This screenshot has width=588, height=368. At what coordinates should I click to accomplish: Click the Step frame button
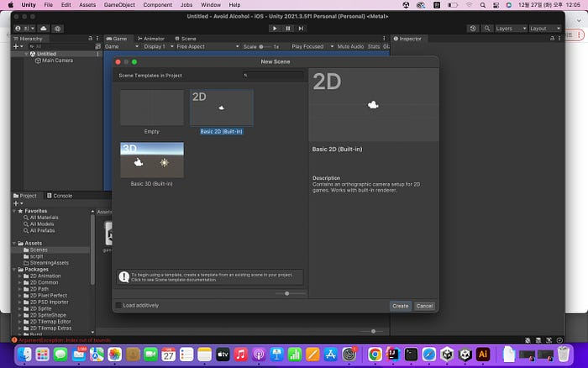[x=302, y=28]
